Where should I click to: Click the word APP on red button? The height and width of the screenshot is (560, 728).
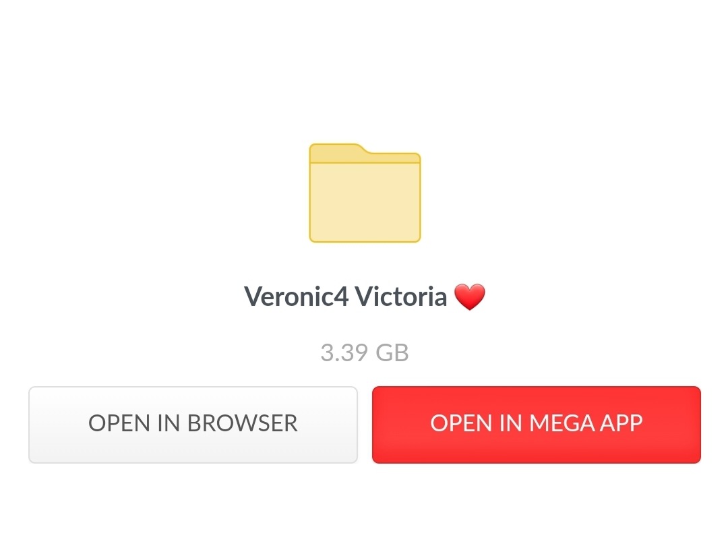(x=621, y=423)
